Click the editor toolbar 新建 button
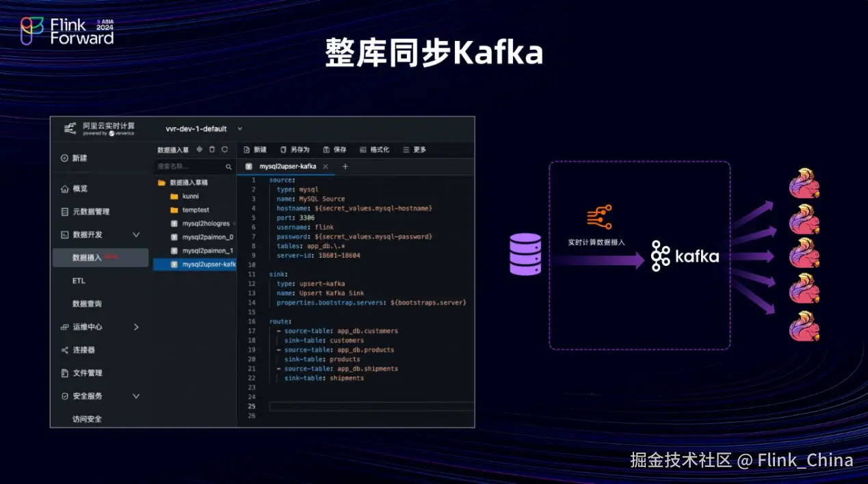868x484 pixels. point(255,149)
